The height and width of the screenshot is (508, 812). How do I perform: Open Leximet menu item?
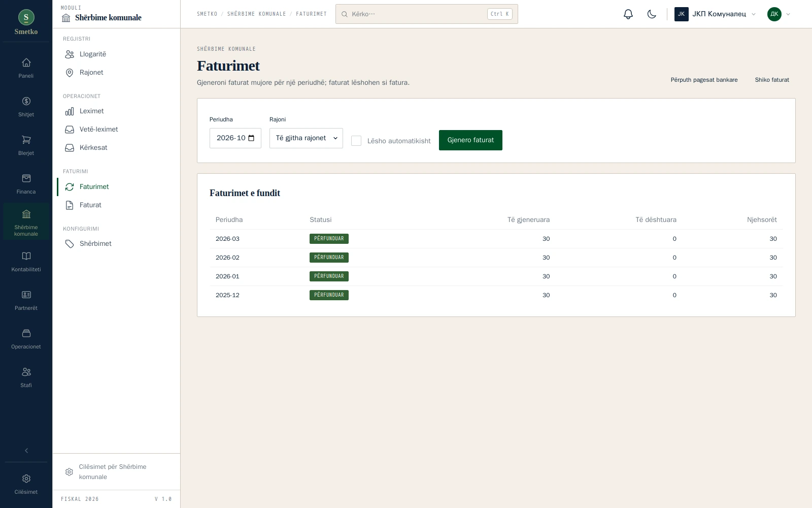coord(116,111)
